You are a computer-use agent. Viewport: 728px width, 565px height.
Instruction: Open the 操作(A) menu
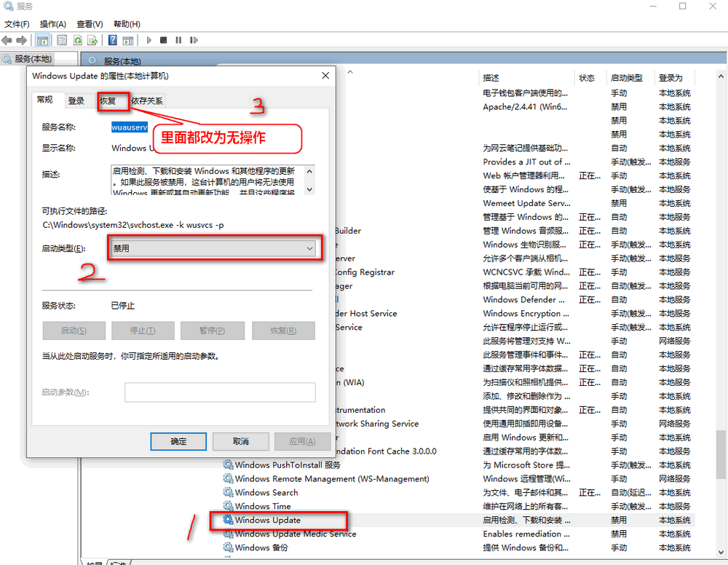point(53,24)
